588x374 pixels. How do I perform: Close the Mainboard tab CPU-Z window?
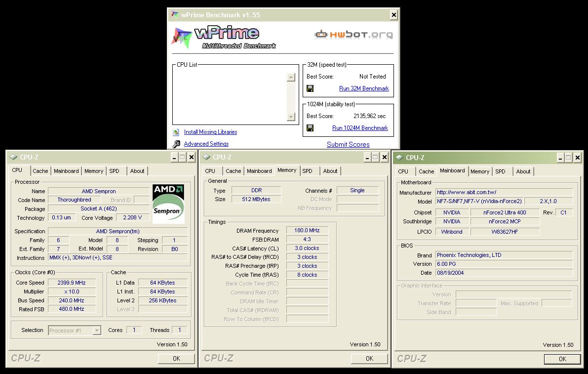click(x=578, y=158)
